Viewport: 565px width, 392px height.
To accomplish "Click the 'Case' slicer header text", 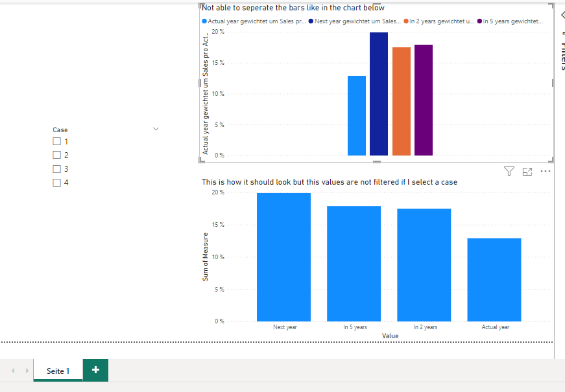I will [60, 130].
